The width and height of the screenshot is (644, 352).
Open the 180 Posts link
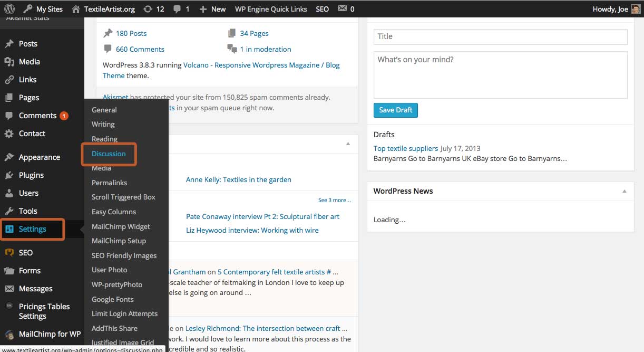pos(131,33)
